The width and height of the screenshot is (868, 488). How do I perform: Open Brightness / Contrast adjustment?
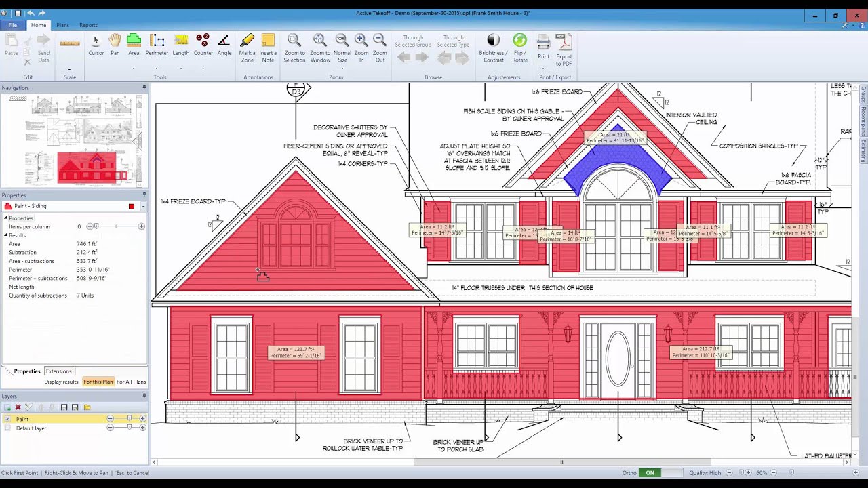493,48
